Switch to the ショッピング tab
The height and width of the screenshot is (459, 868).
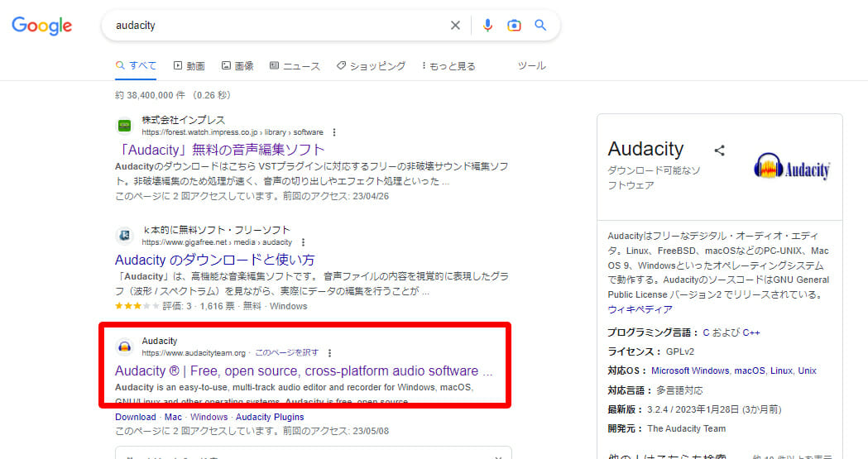coord(371,66)
